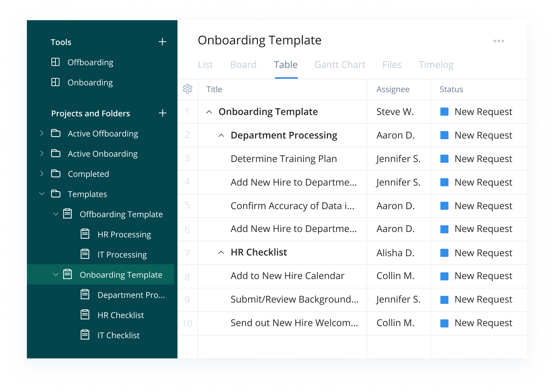The height and width of the screenshot is (392, 554).
Task: Click Collin M. assignee in row 8
Action: point(395,276)
